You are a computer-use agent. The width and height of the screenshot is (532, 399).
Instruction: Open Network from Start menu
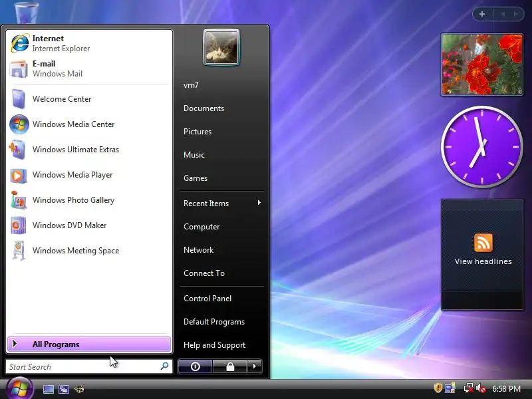198,250
